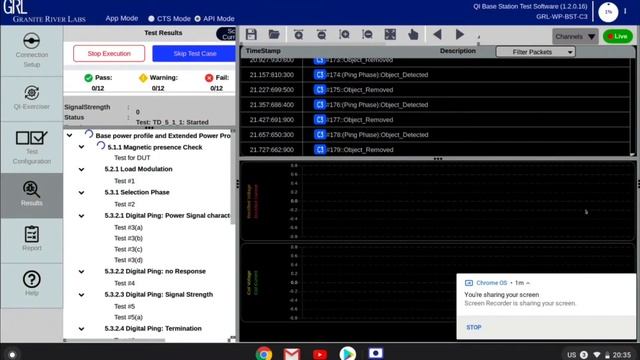This screenshot has width=640, height=360.
Task: Go to previous packet with left arrow
Action: (437, 35)
